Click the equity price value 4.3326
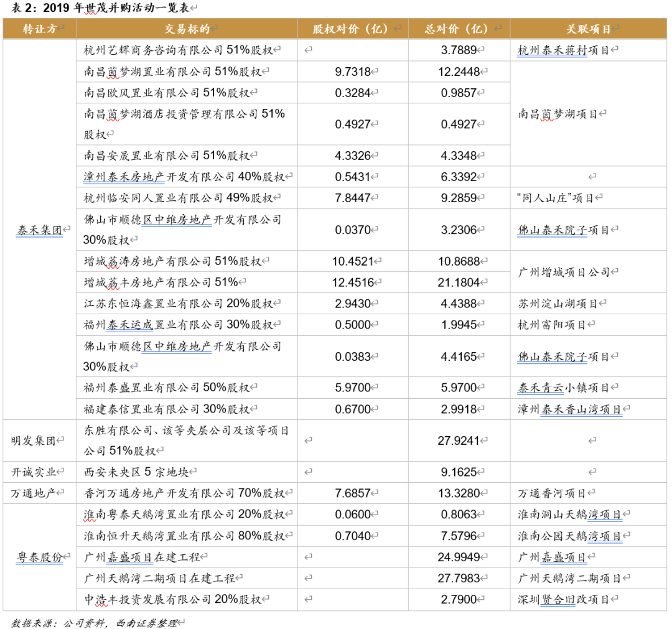This screenshot has height=629, width=672. click(x=353, y=156)
